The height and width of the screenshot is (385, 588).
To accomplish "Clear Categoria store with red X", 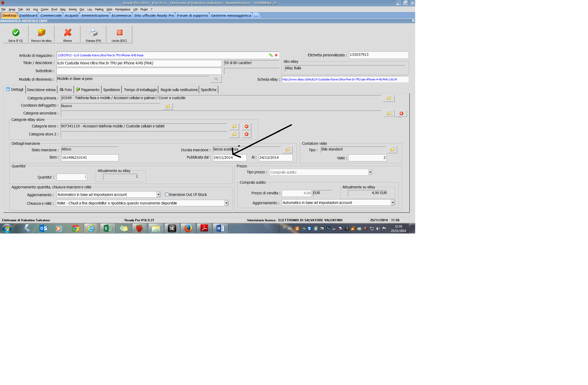I will pos(247,127).
